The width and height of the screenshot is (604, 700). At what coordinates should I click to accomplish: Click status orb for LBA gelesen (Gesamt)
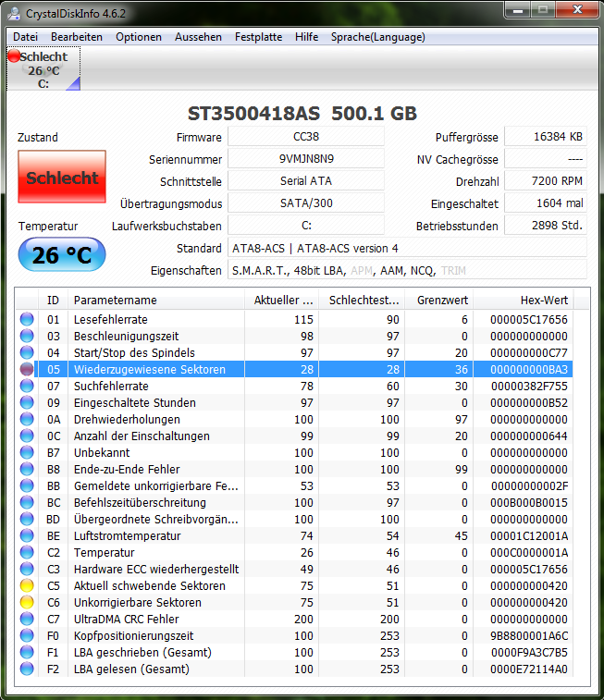[x=27, y=669]
